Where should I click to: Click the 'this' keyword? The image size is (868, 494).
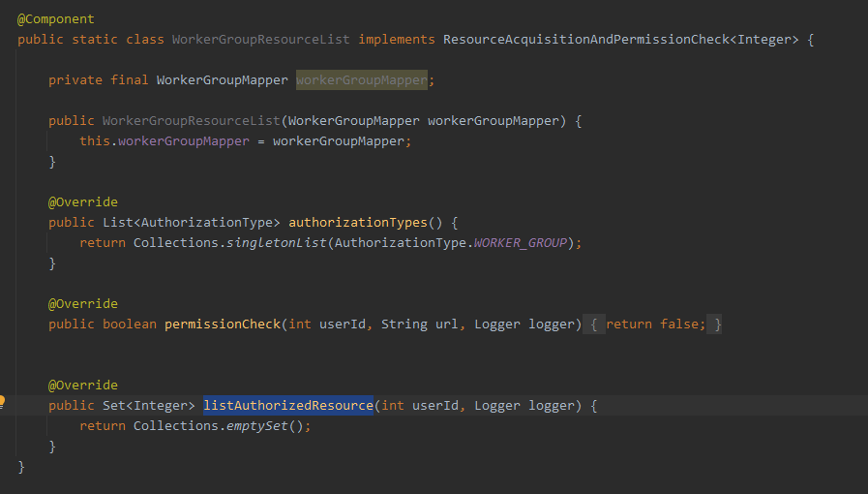[x=95, y=141]
